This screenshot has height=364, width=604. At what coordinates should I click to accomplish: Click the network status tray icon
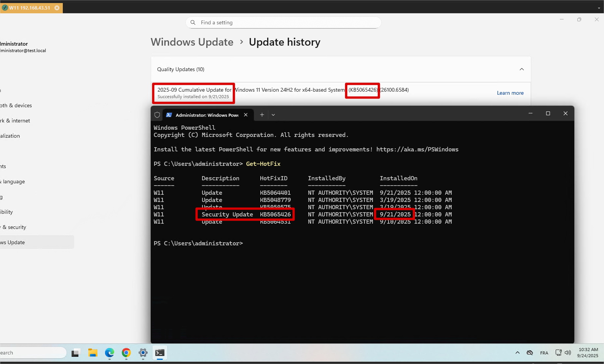pyautogui.click(x=558, y=353)
